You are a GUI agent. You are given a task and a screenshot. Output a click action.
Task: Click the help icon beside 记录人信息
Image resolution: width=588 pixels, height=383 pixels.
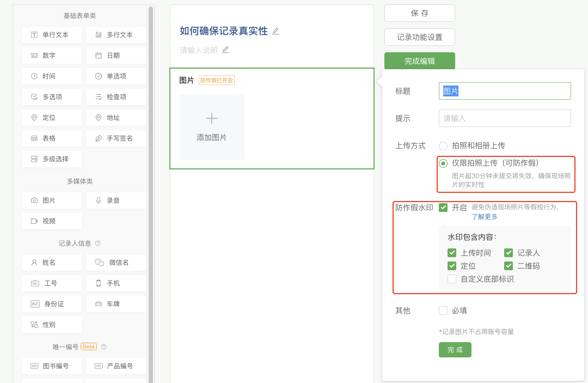(98, 243)
